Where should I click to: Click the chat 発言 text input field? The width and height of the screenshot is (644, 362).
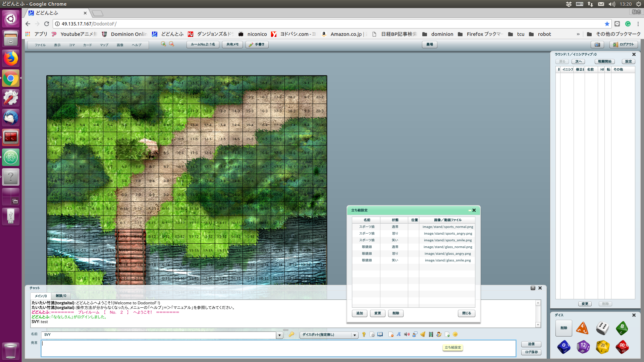point(278,349)
